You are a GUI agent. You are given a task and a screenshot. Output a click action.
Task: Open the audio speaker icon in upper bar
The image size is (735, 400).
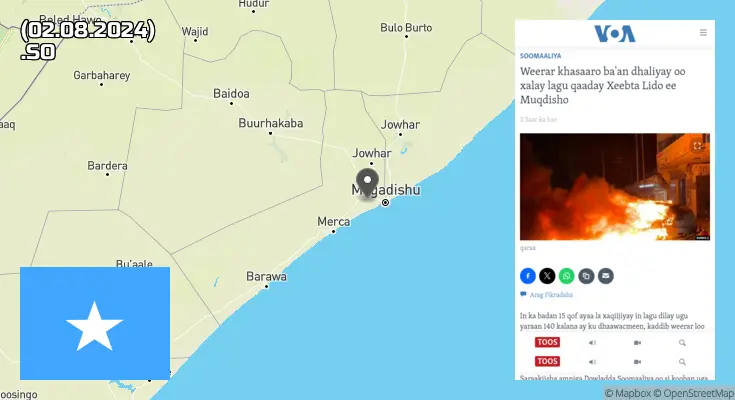tap(592, 343)
